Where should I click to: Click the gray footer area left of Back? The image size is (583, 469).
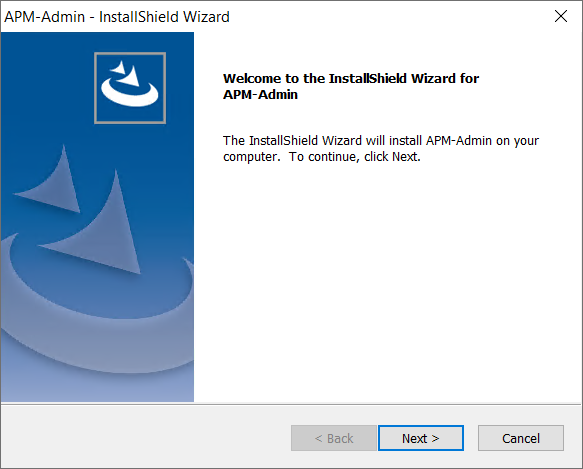click(x=145, y=437)
